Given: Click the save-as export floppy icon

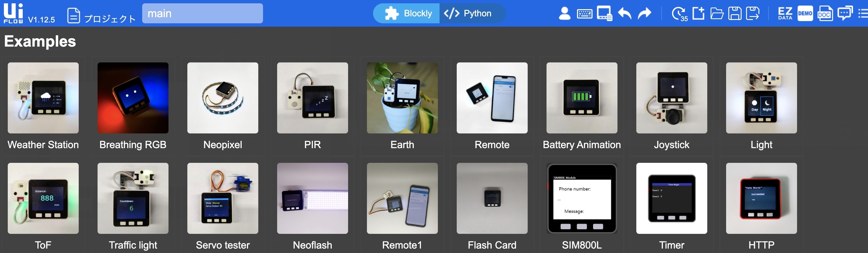Looking at the screenshot, I should pos(753,14).
